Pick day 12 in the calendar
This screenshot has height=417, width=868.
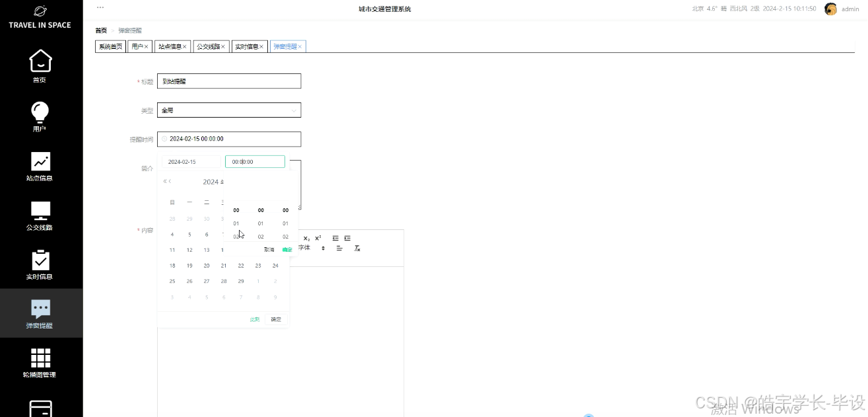189,250
